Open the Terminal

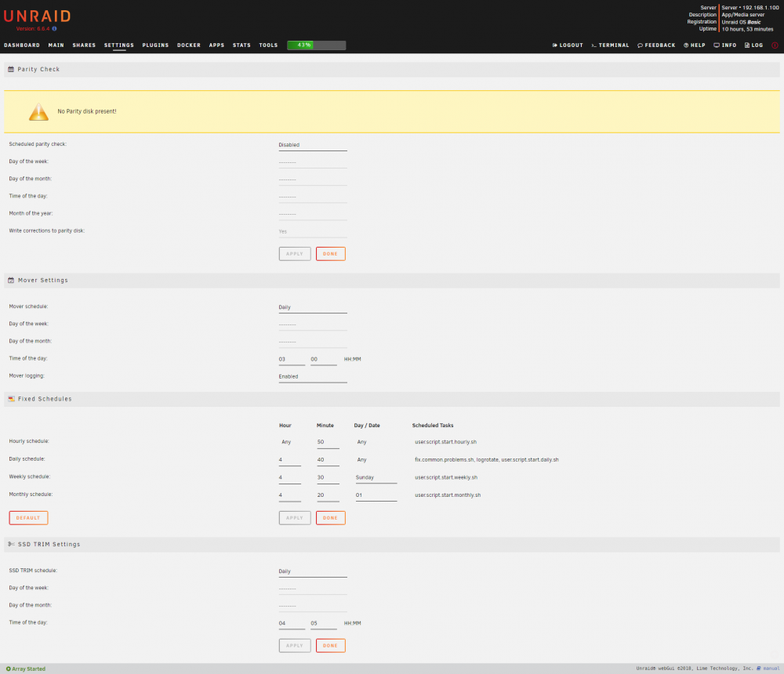tap(610, 45)
